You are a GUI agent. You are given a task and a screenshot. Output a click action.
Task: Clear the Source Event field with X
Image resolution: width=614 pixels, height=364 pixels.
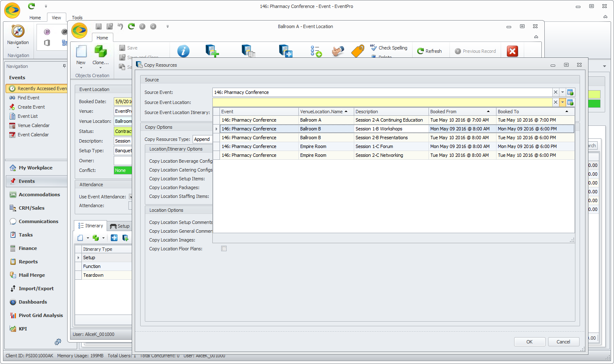click(x=556, y=92)
